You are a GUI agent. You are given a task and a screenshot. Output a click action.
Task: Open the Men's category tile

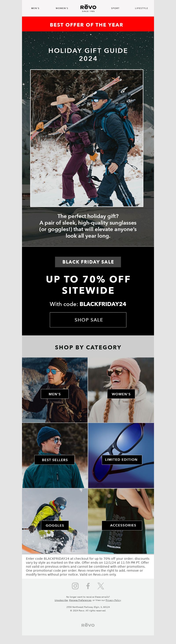(x=55, y=390)
